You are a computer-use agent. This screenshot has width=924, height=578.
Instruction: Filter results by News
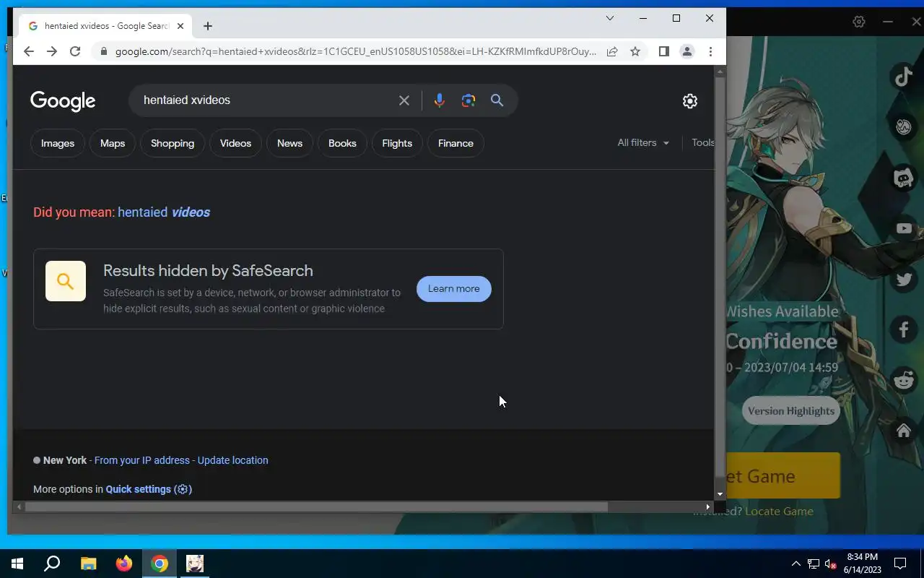[289, 143]
